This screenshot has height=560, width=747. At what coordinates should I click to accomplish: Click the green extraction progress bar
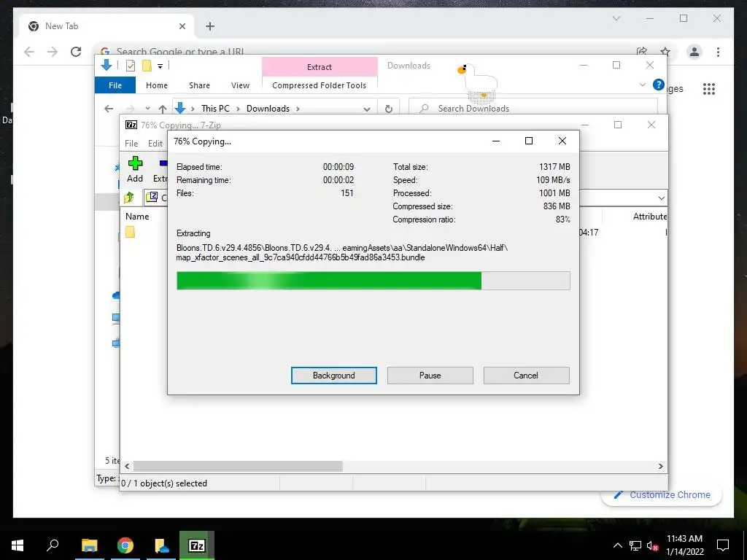(373, 281)
